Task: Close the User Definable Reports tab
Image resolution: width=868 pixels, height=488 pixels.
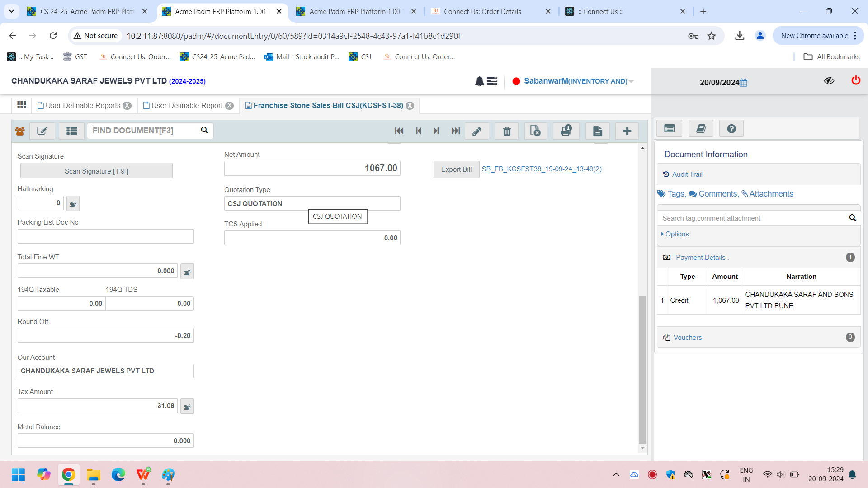Action: pyautogui.click(x=127, y=105)
